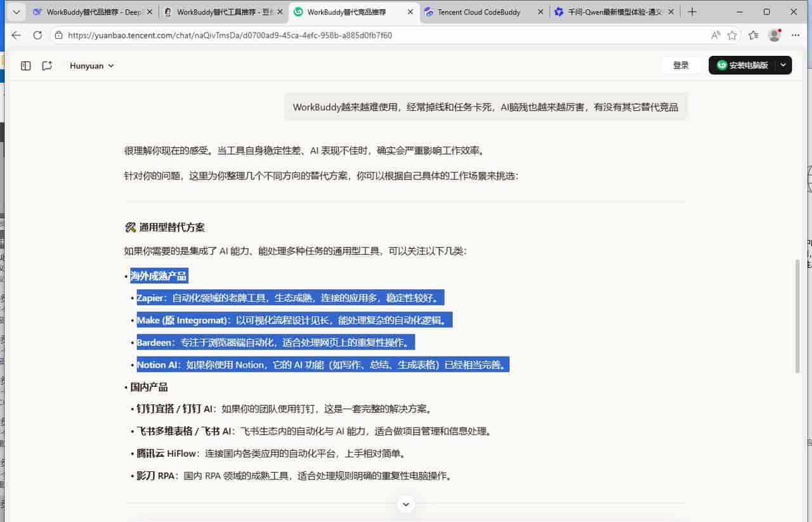
Task: Click the Read aloud icon
Action: [716, 36]
